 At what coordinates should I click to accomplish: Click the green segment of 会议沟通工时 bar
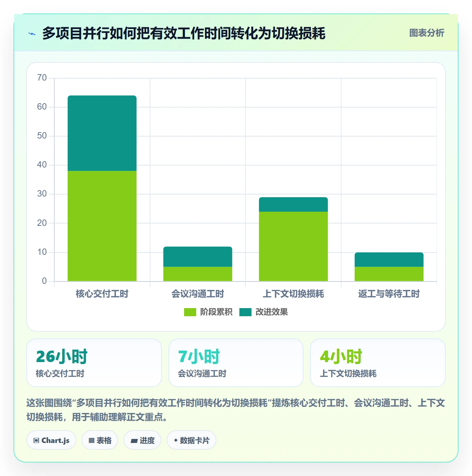point(198,274)
